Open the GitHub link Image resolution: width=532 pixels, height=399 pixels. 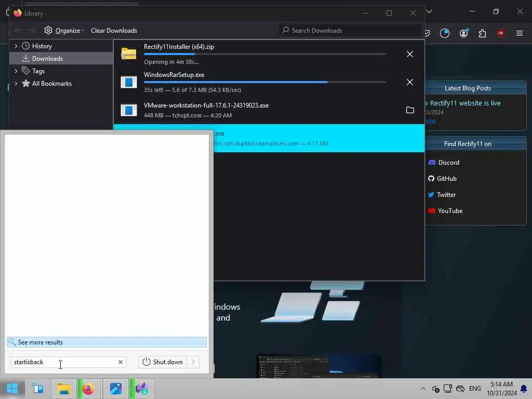pos(443,179)
